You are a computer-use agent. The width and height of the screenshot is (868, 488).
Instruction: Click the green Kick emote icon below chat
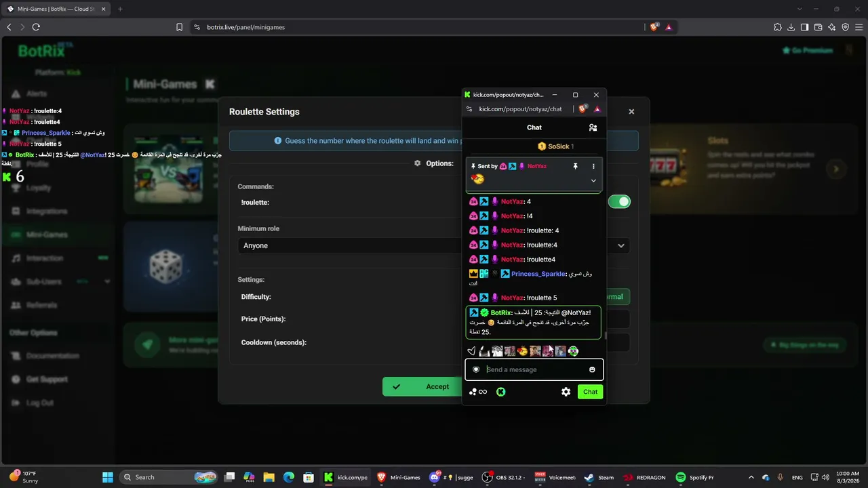point(501,392)
